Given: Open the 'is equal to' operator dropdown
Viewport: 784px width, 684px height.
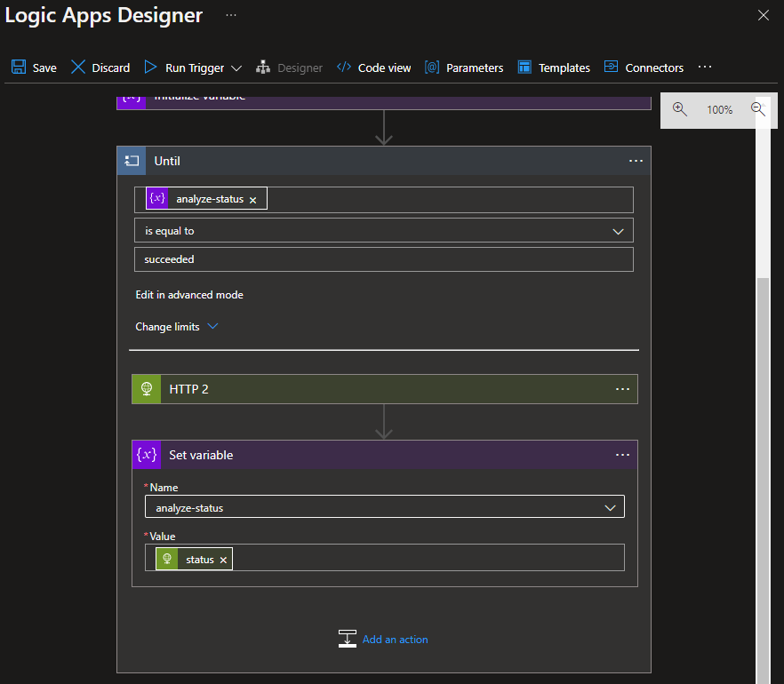Looking at the screenshot, I should click(x=619, y=231).
